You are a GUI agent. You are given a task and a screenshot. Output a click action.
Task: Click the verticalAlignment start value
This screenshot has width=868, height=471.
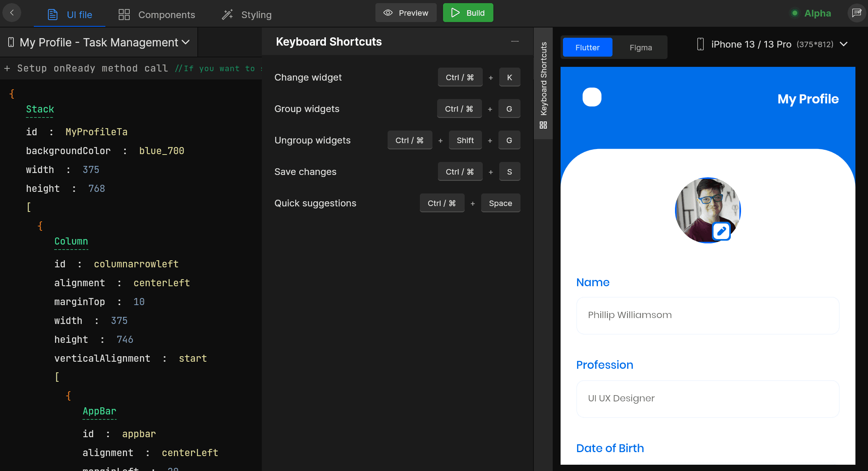coord(193,358)
